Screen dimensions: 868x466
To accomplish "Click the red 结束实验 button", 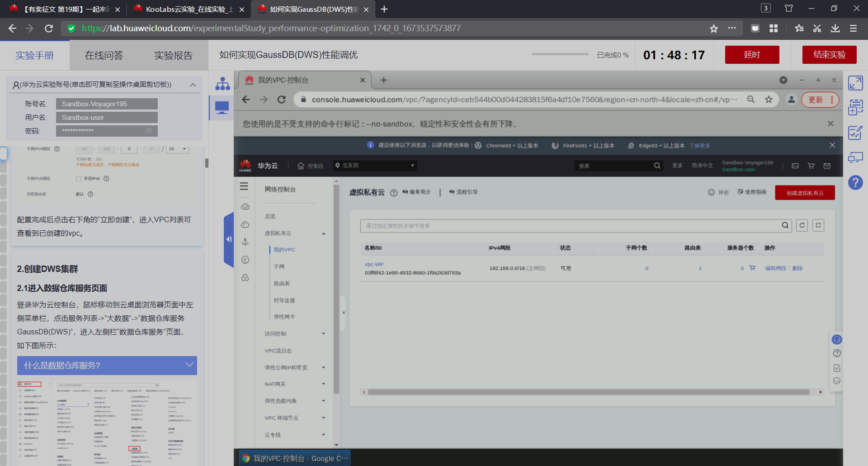I will [x=829, y=55].
